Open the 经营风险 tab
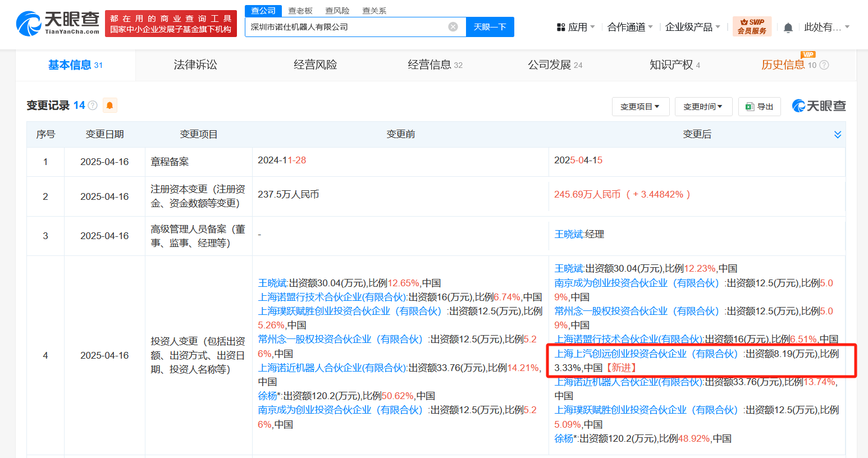Screen dimensions: 868x458 click(x=316, y=65)
